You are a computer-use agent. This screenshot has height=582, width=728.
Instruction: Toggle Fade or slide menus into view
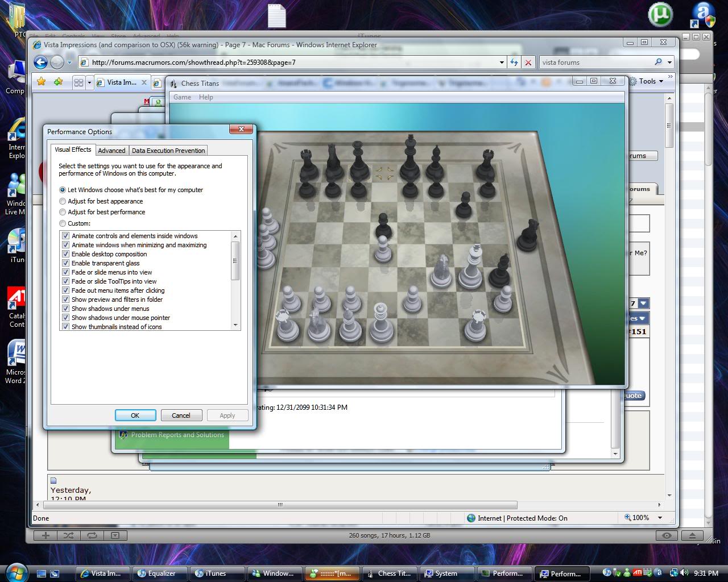click(x=66, y=272)
